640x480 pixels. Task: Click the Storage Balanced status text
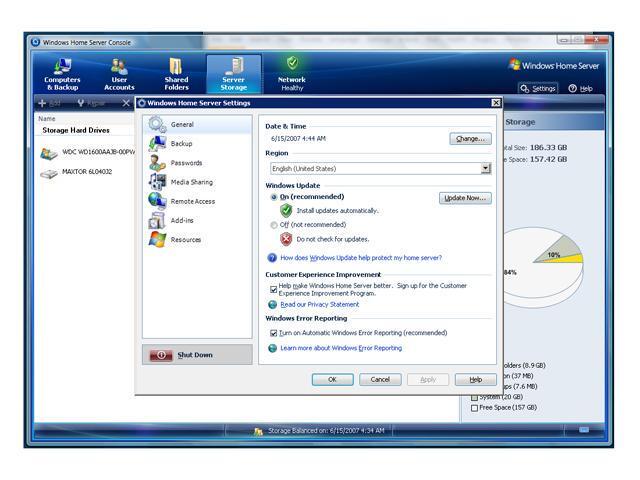(x=326, y=431)
